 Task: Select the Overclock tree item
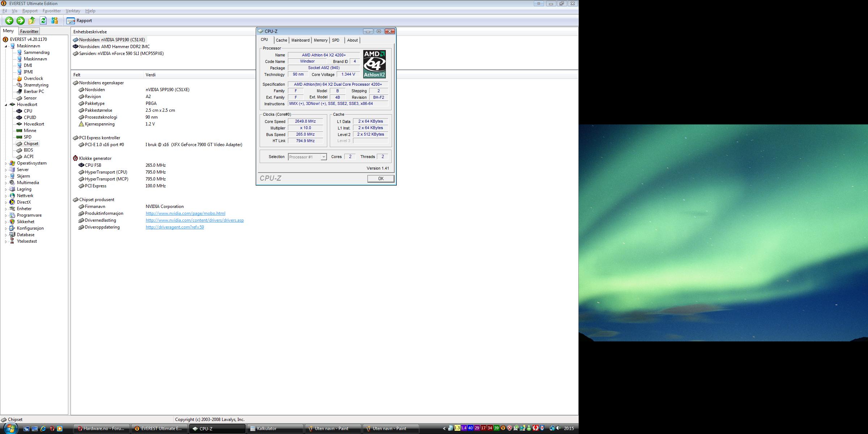[x=33, y=78]
